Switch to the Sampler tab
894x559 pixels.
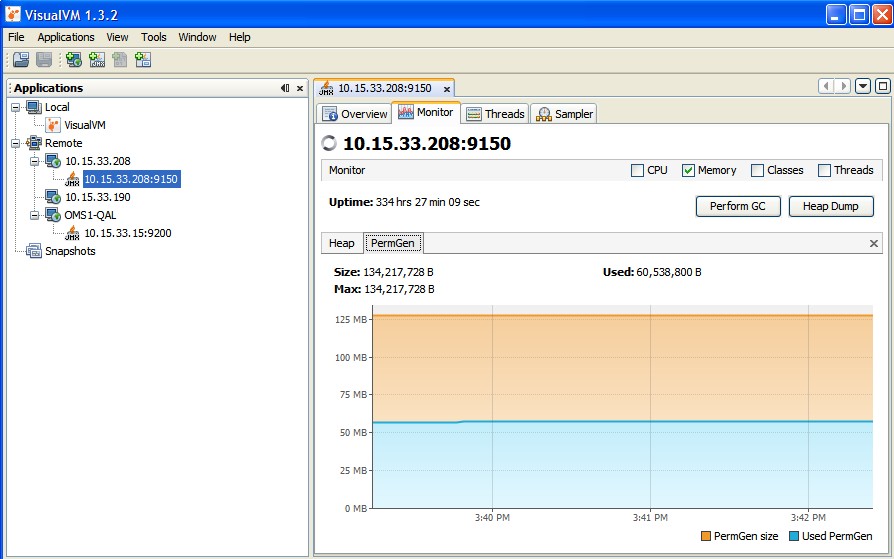[564, 114]
